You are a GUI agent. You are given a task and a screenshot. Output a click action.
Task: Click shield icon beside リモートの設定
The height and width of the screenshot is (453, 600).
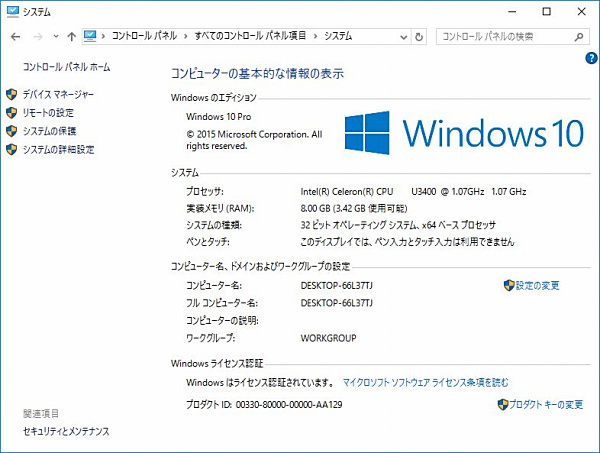[12, 112]
